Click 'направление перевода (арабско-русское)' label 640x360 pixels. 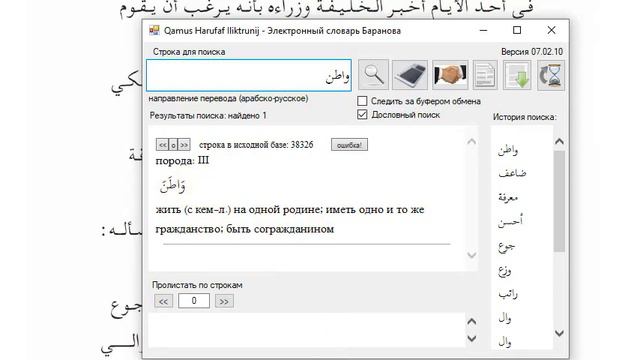tap(229, 98)
